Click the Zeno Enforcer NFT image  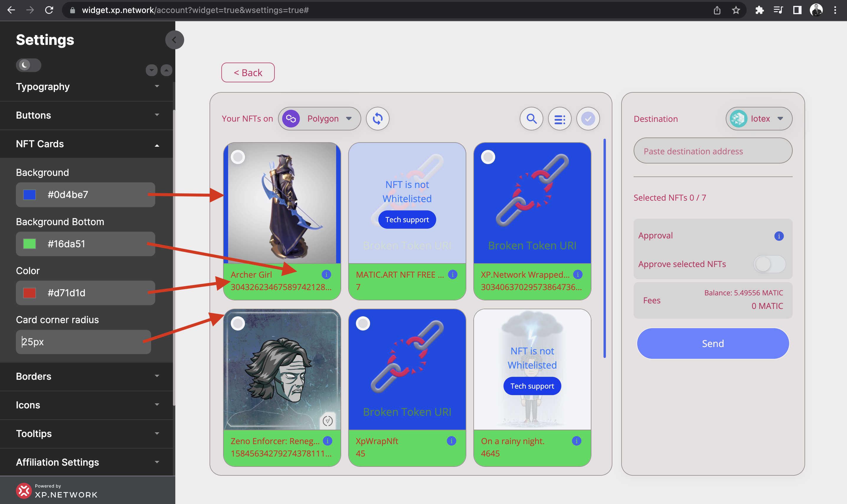click(x=282, y=369)
